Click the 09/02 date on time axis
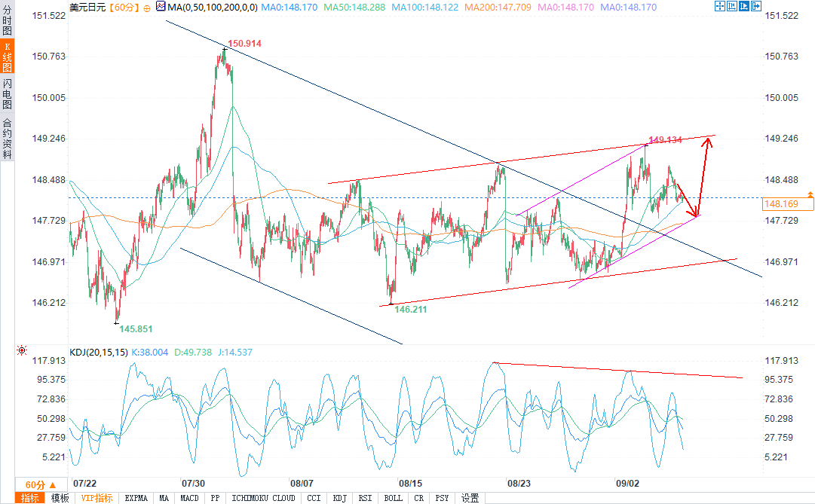The image size is (815, 504). click(628, 483)
